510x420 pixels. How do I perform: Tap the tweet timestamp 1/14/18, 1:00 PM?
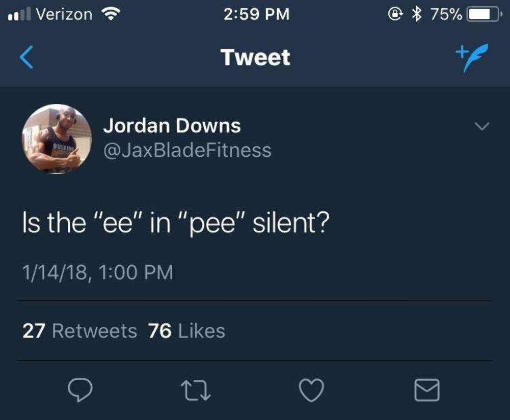[x=97, y=272]
